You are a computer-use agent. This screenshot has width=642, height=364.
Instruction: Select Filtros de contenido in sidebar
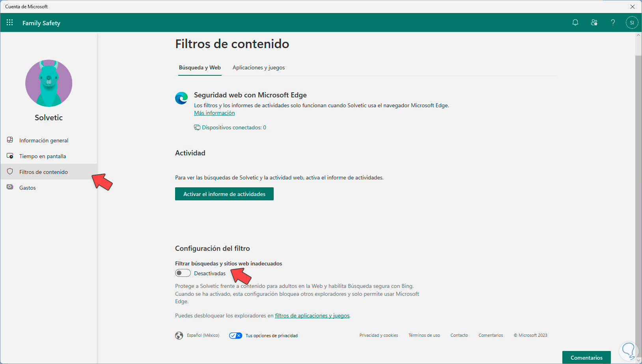tap(49, 172)
